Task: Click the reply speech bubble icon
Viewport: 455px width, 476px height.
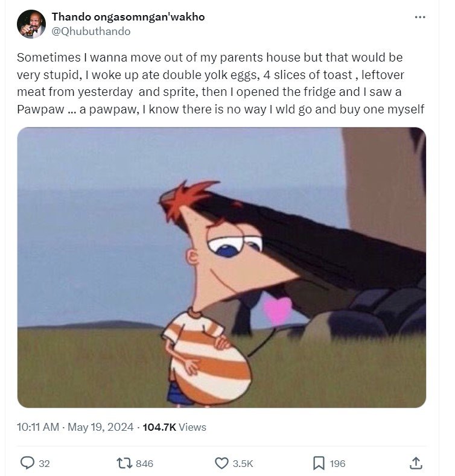Action: (28, 463)
